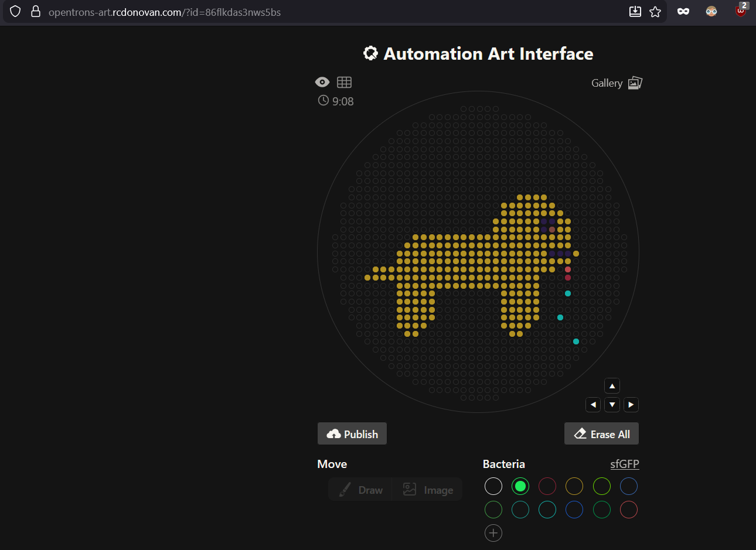Toggle the eye visibility preview icon
The width and height of the screenshot is (756, 550).
322,82
